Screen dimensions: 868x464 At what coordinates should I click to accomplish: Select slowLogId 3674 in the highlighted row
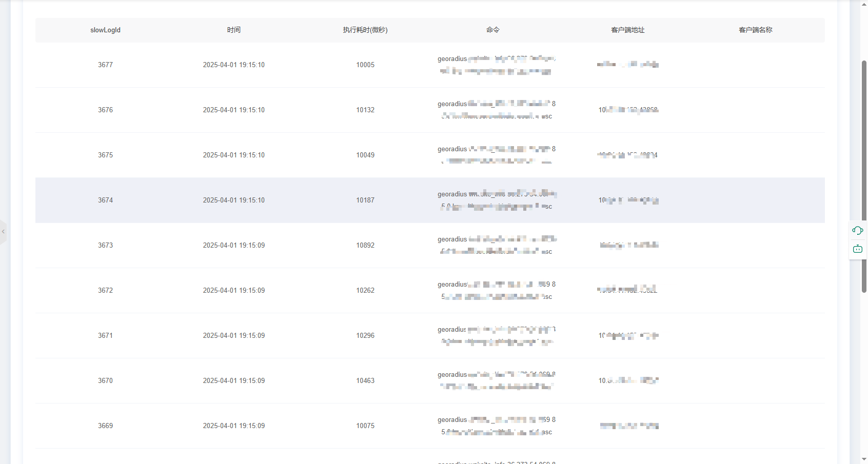(105, 200)
